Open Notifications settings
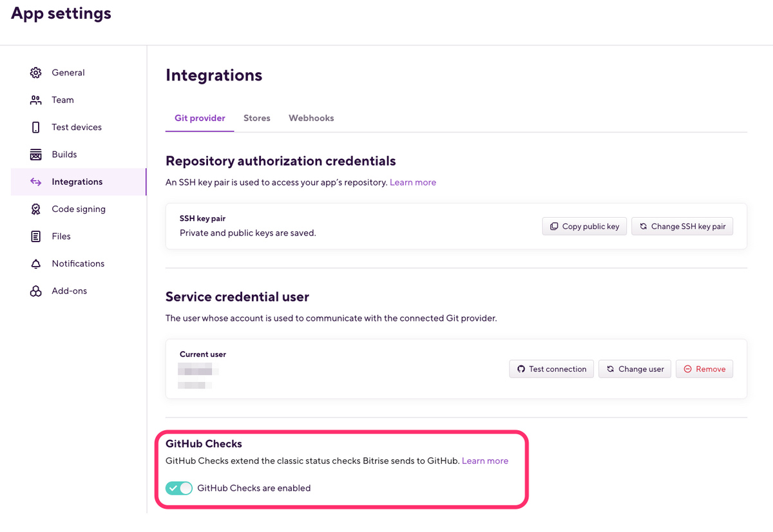The height and width of the screenshot is (532, 773). tap(79, 264)
